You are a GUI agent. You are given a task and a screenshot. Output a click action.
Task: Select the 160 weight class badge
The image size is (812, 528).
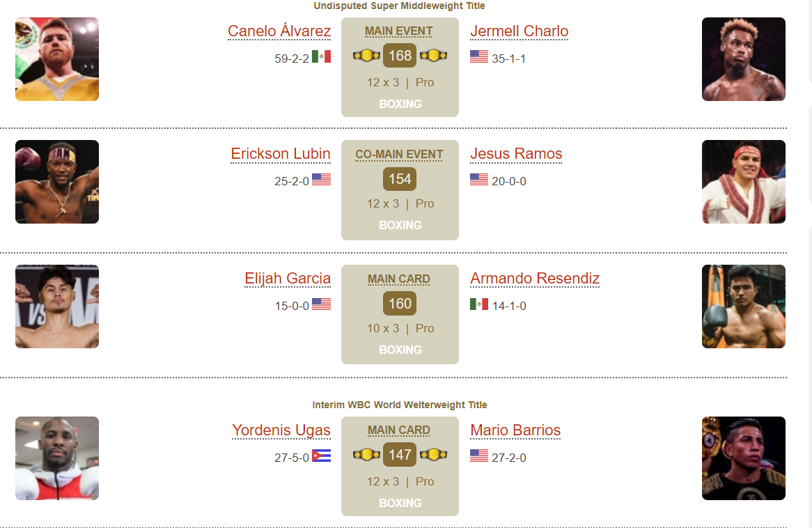400,304
